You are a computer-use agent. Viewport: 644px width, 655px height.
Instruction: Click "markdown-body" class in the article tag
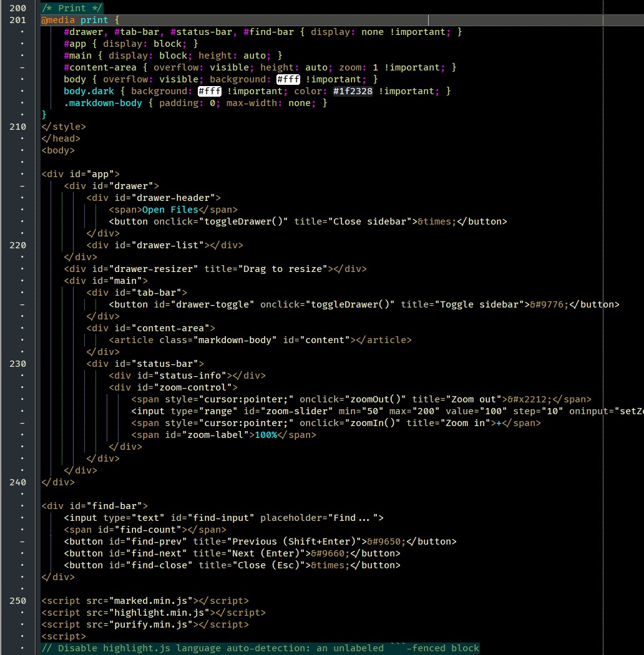tap(235, 340)
